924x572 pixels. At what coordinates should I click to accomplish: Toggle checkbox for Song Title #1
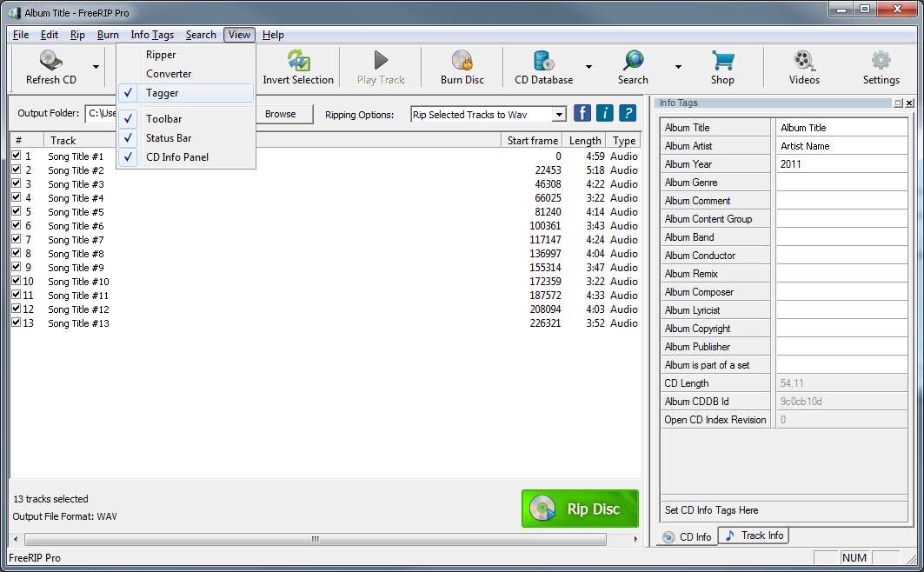click(x=17, y=156)
